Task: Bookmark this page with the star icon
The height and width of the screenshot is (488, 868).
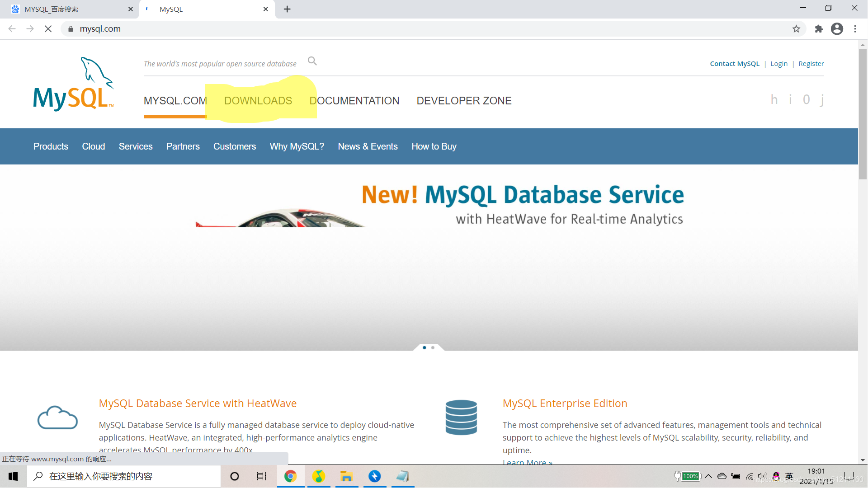Action: tap(796, 29)
